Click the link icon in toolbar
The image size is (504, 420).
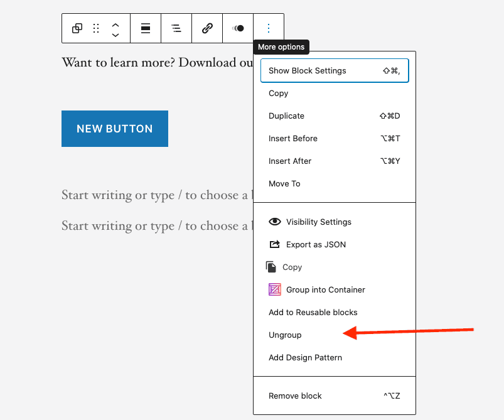207,28
